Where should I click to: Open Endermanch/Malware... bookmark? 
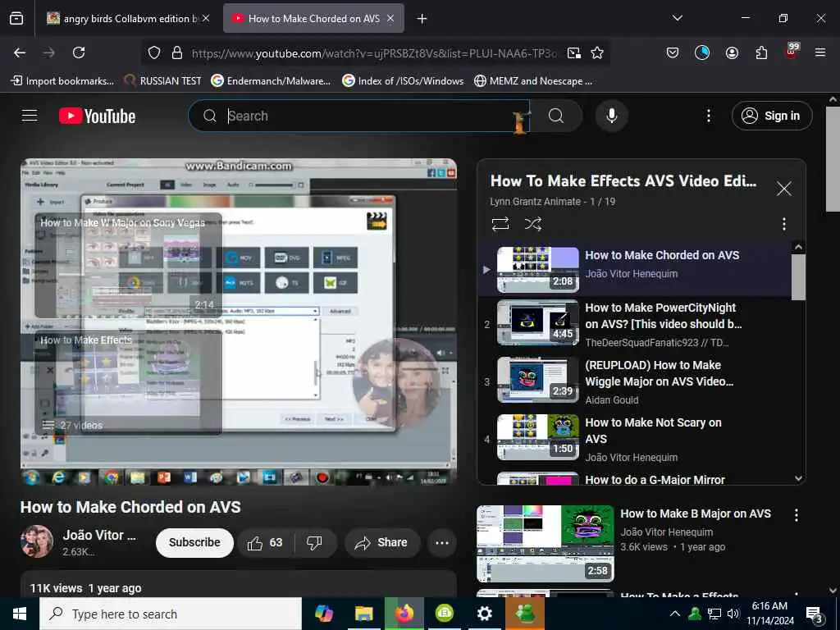coord(271,81)
